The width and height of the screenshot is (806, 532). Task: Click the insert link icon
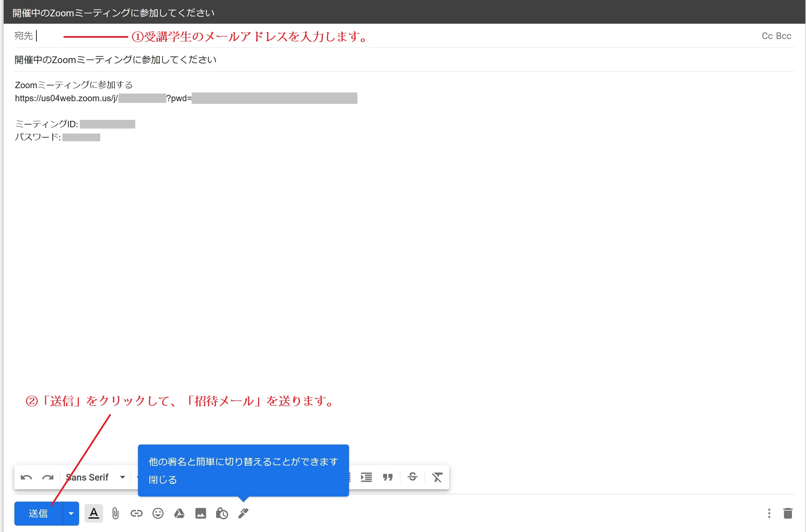(136, 513)
